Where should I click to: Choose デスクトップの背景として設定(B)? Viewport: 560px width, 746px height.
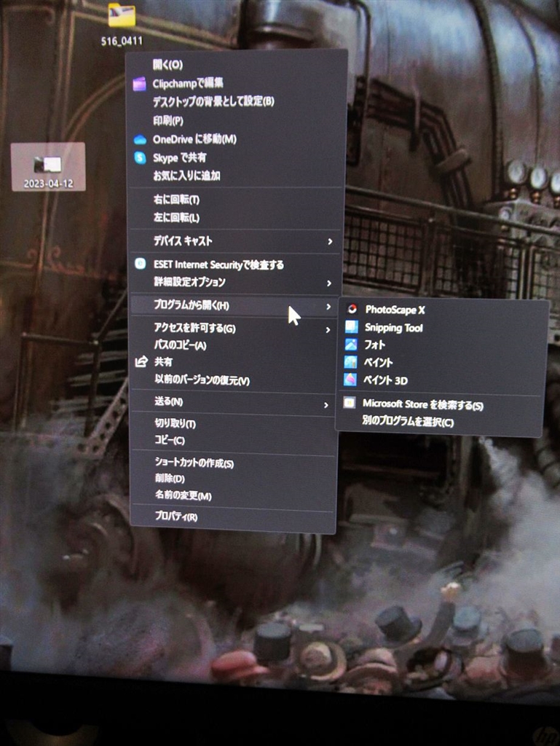pyautogui.click(x=213, y=101)
